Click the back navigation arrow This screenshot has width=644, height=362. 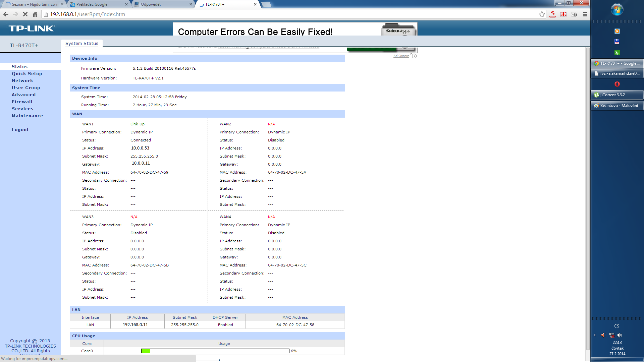(6, 14)
